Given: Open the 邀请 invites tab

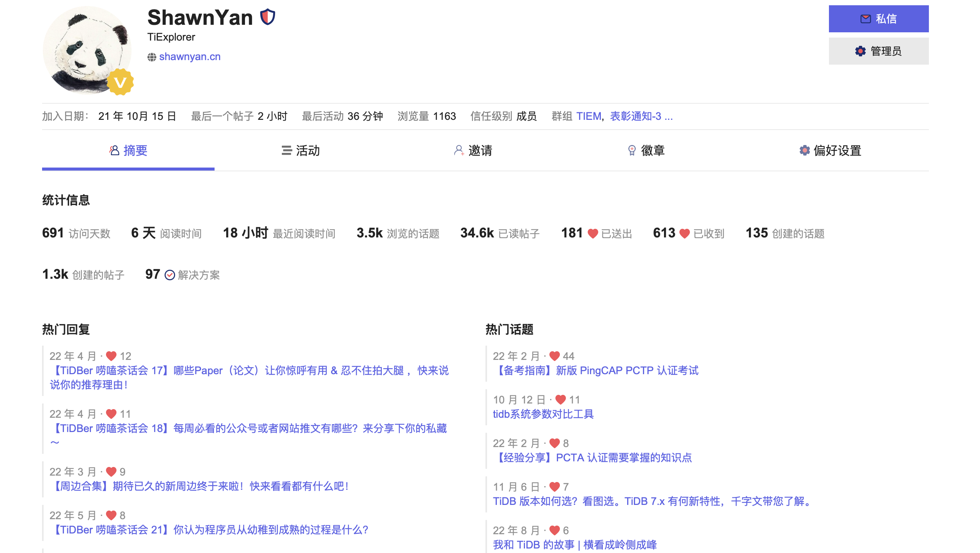Looking at the screenshot, I should (x=473, y=151).
